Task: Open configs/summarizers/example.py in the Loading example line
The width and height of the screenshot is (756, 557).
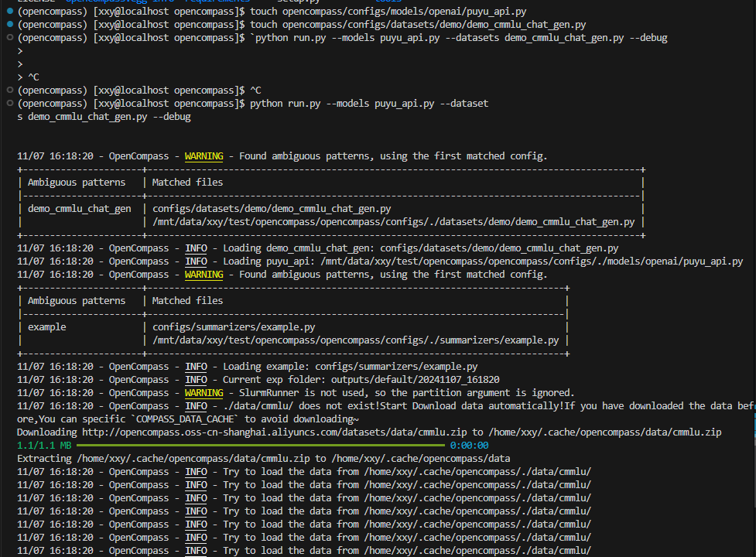Action: pos(396,367)
